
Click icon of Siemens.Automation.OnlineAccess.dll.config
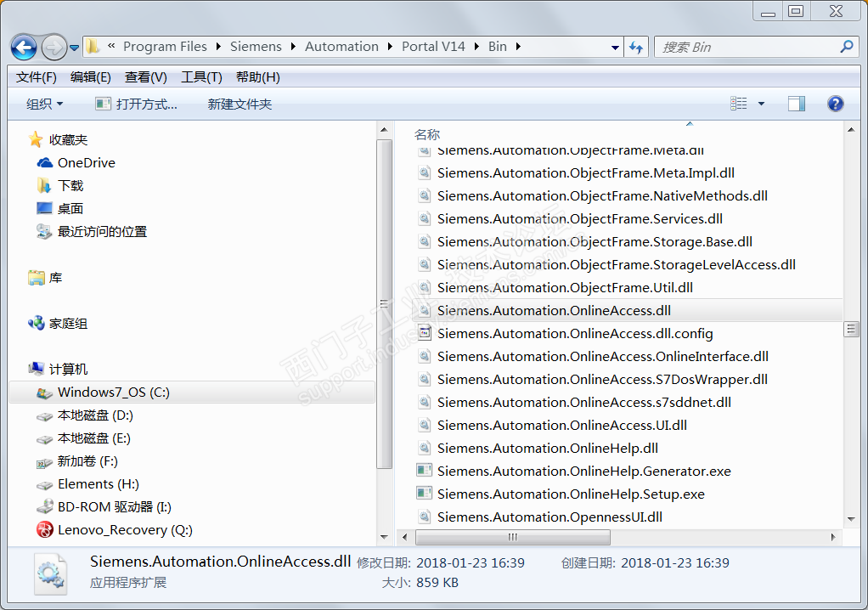point(424,333)
